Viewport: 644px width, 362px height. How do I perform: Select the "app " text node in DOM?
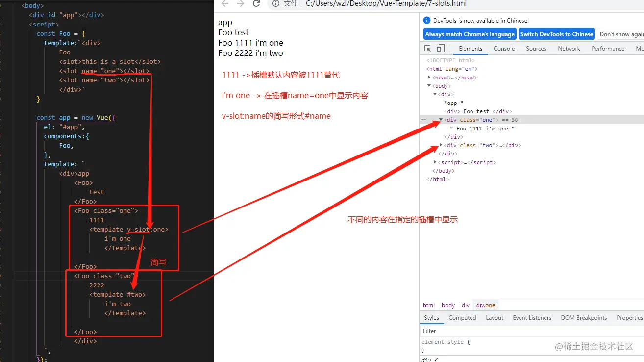[x=453, y=103]
